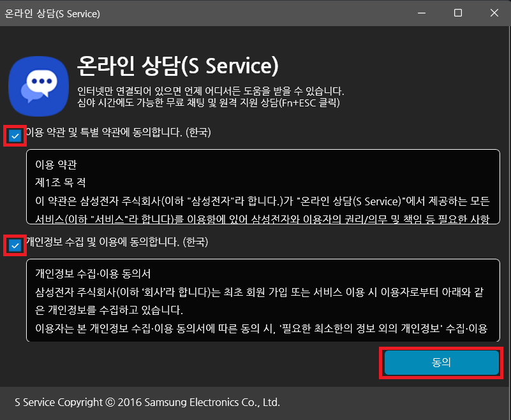Uncheck the 이용 약관 및 특별 약관 agreement checkbox
This screenshot has height=420, width=511.
click(15, 136)
